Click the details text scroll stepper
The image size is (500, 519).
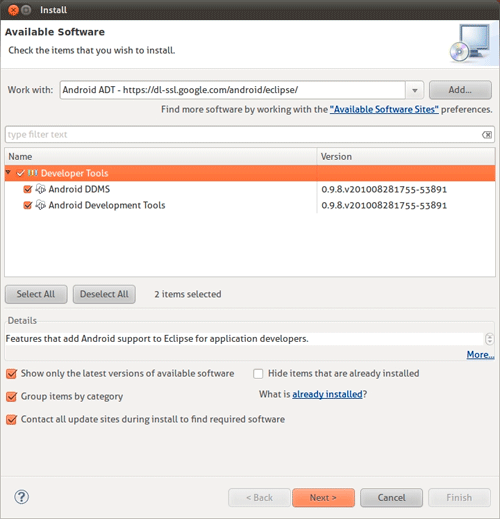(489, 339)
